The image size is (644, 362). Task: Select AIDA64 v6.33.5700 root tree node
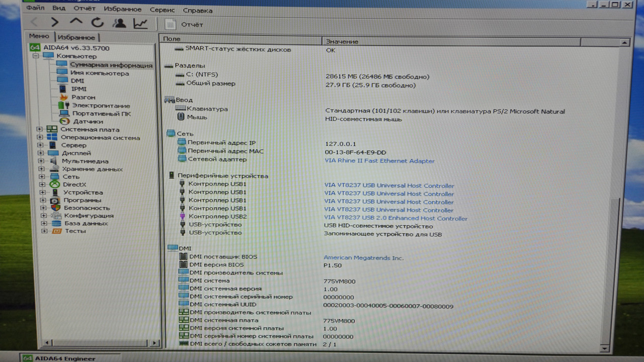point(69,48)
